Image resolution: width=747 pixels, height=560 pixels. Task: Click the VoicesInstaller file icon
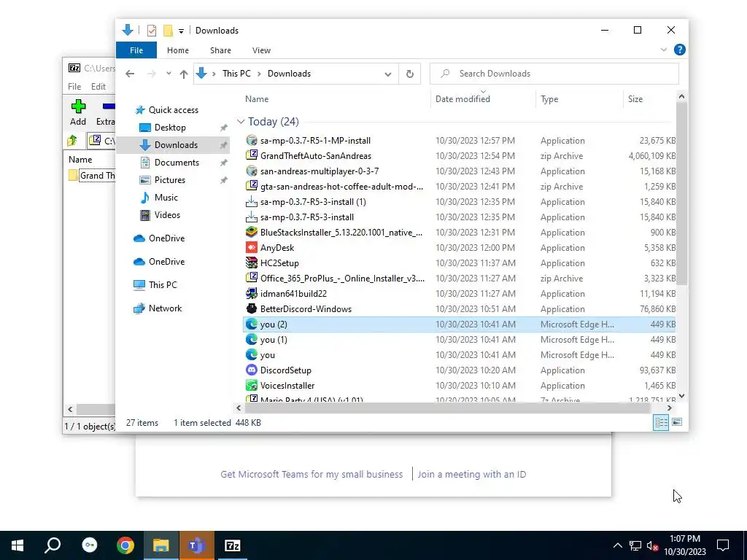(x=252, y=385)
